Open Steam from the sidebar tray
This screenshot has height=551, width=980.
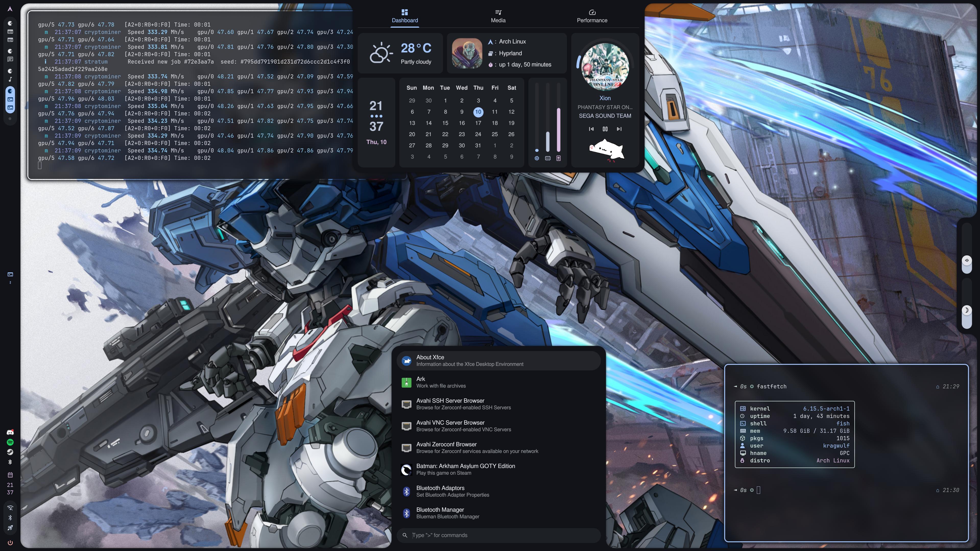pos(10,452)
